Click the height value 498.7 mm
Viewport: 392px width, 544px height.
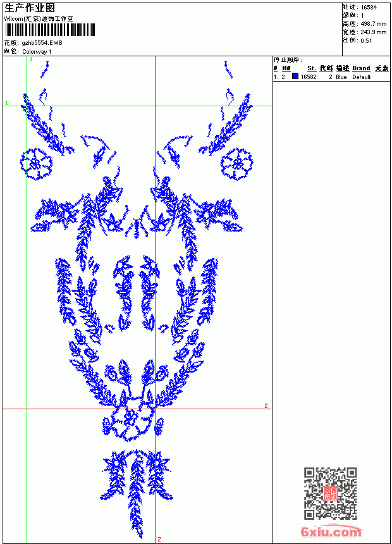(x=373, y=24)
